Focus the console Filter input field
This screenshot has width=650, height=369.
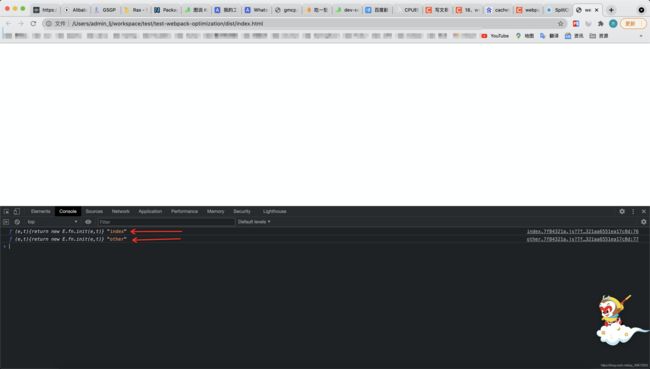coord(166,222)
